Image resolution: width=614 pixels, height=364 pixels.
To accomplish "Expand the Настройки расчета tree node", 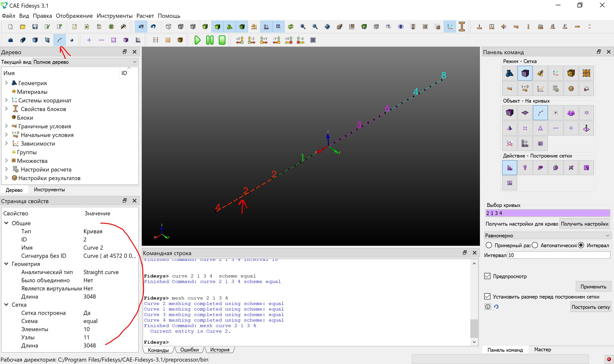I will click(x=7, y=169).
